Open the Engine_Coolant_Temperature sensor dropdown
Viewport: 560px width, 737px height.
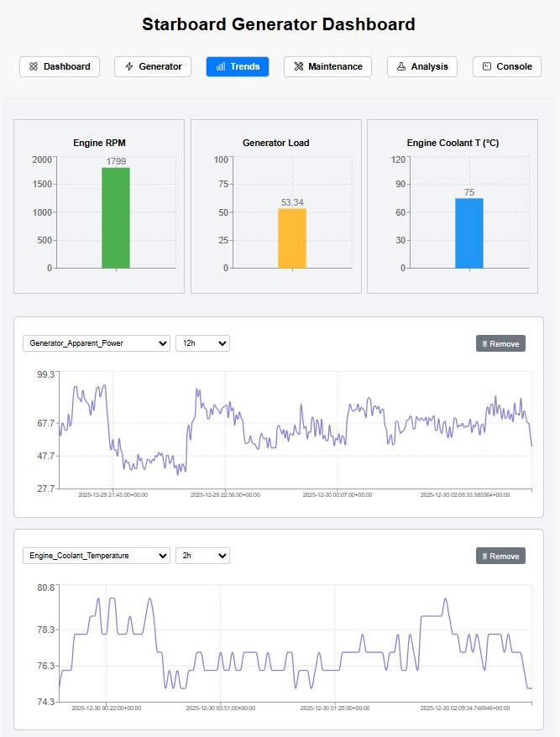click(96, 555)
